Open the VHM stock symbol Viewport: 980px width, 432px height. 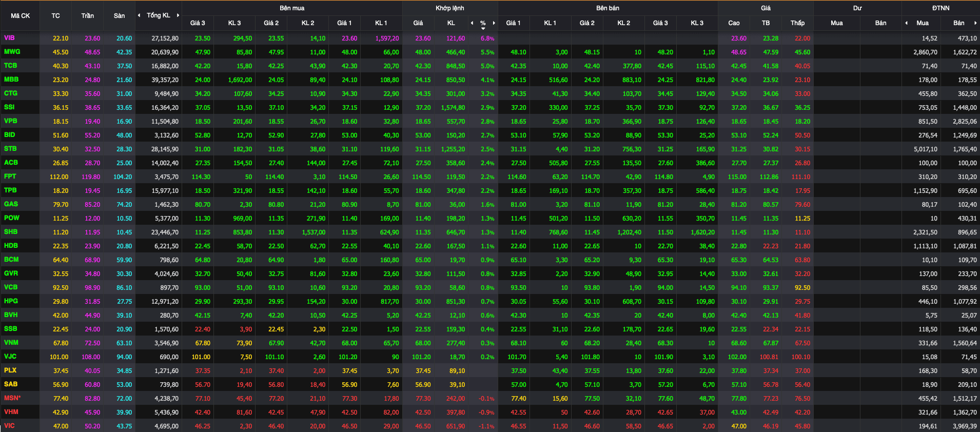(x=11, y=412)
